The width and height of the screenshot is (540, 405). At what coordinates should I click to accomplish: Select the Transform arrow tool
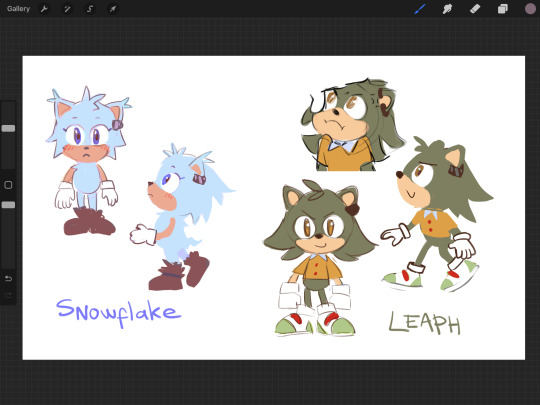[x=113, y=9]
